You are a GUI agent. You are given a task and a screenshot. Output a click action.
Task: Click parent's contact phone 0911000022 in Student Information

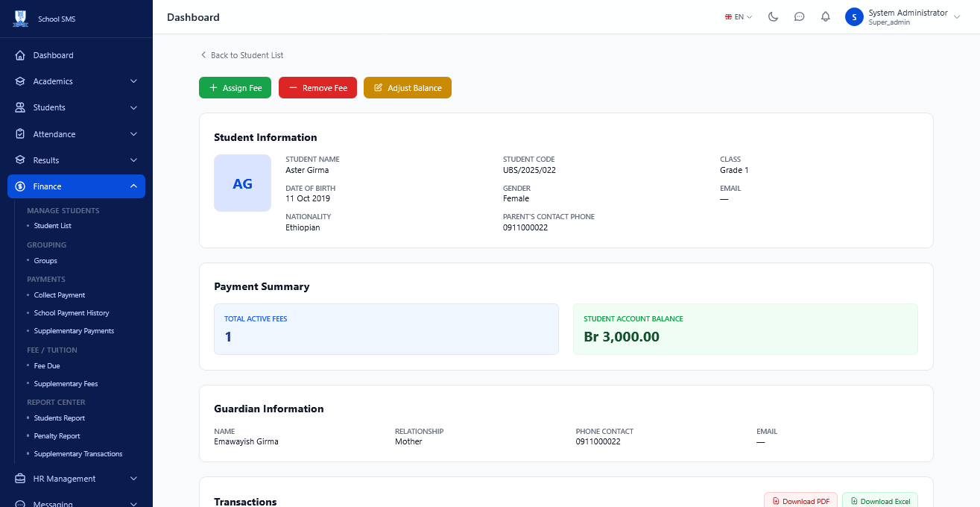pyautogui.click(x=525, y=227)
